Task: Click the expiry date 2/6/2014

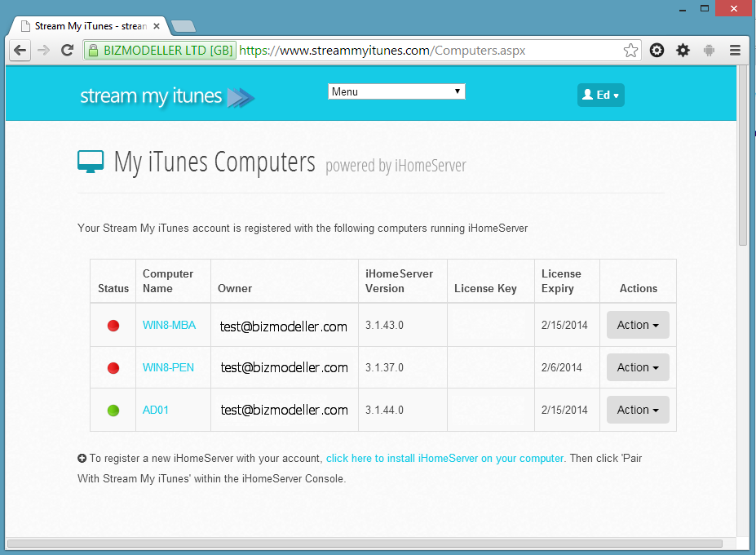Action: coord(561,368)
